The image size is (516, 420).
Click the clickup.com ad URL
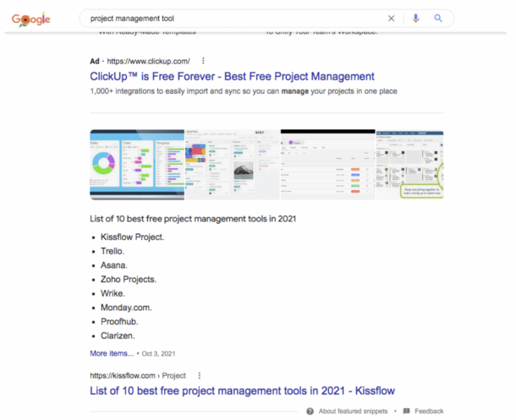pyautogui.click(x=147, y=61)
